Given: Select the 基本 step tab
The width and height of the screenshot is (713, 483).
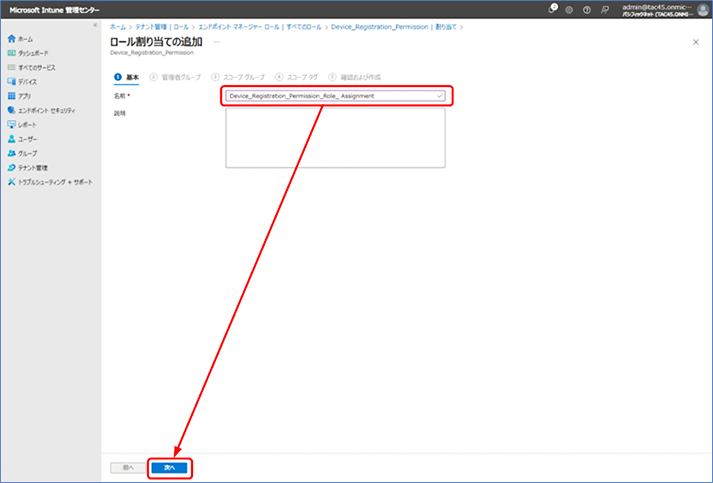Looking at the screenshot, I should [126, 77].
